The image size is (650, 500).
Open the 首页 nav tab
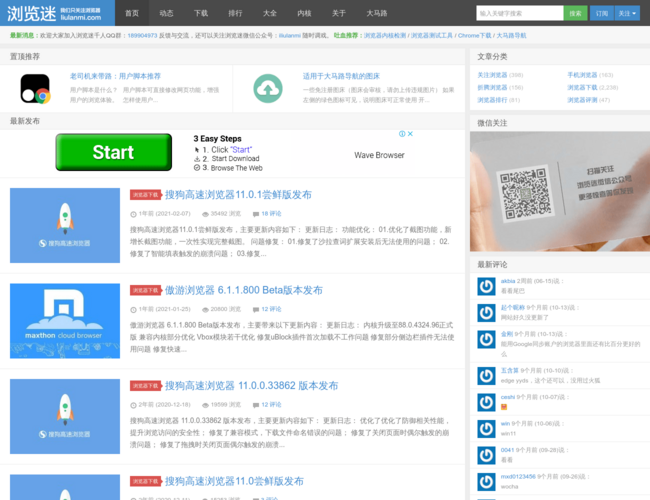click(132, 13)
